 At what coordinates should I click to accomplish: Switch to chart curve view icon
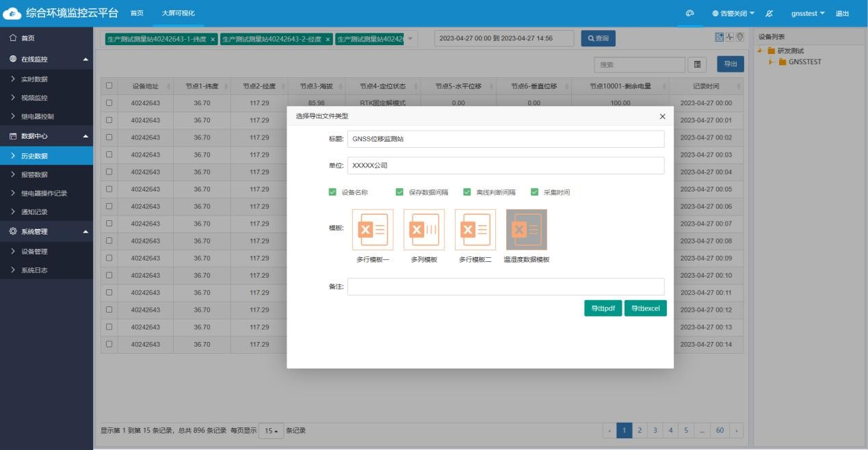pos(729,37)
